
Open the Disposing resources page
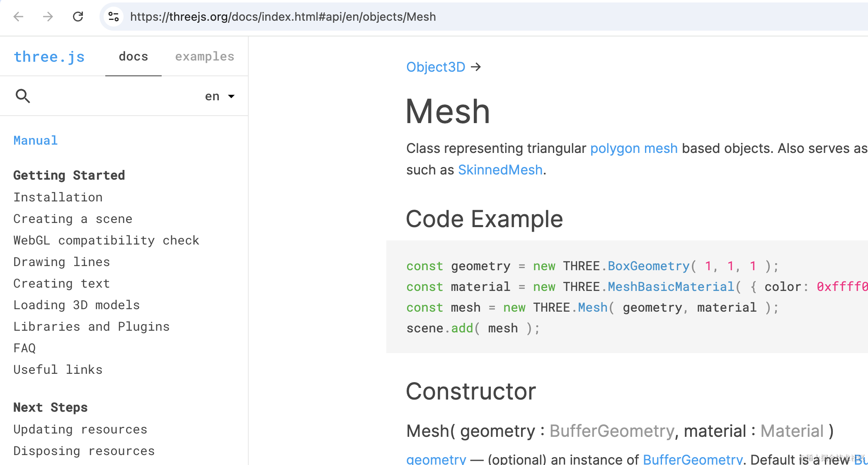point(84,451)
